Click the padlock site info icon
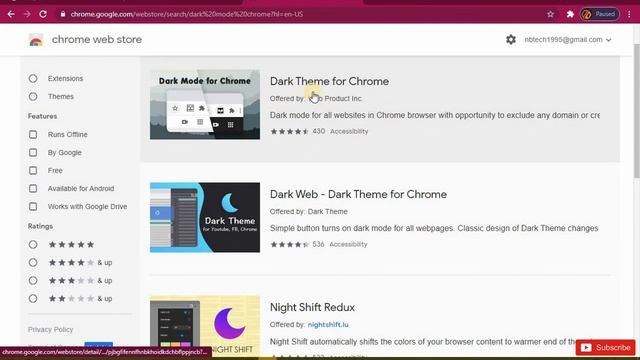This screenshot has height=360, width=640. point(62,14)
